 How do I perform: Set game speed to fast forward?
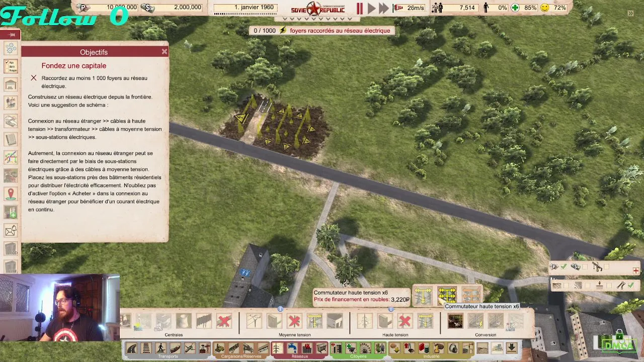[384, 8]
